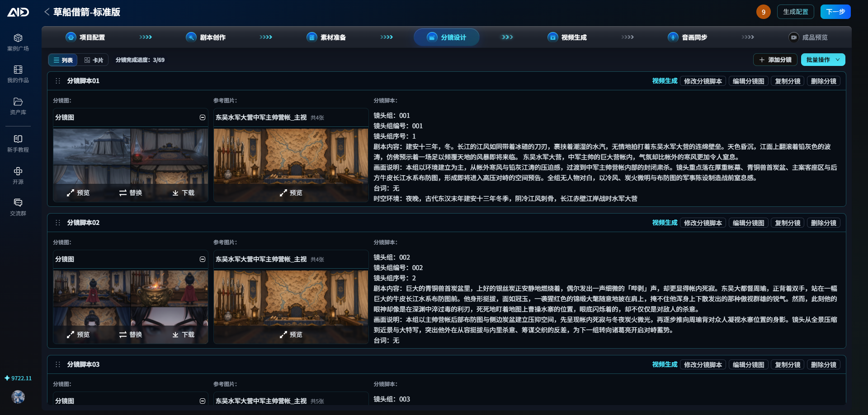Click the AID logo icon
Screen dimensions: 868x415
18,12
